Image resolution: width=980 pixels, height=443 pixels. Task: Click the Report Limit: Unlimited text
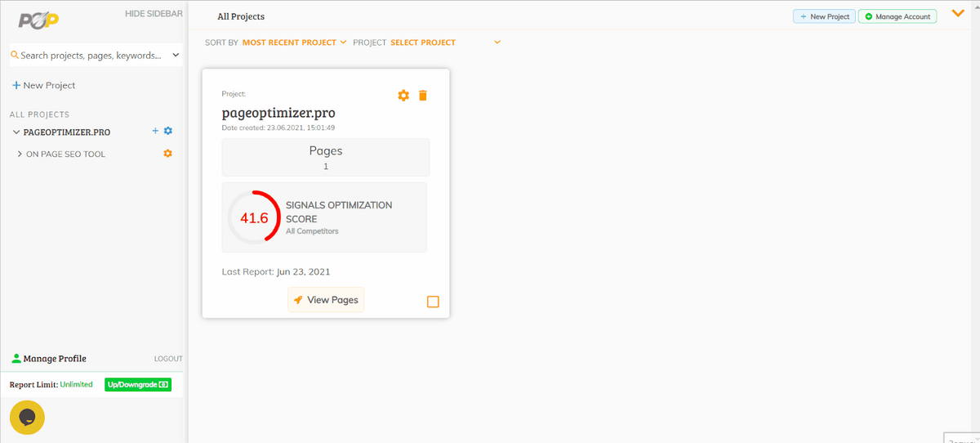click(x=51, y=384)
